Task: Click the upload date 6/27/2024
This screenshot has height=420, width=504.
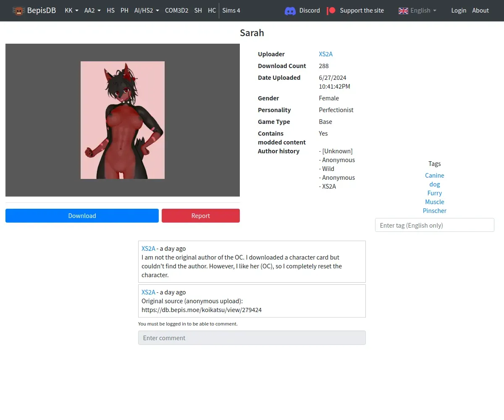Action: [x=333, y=77]
